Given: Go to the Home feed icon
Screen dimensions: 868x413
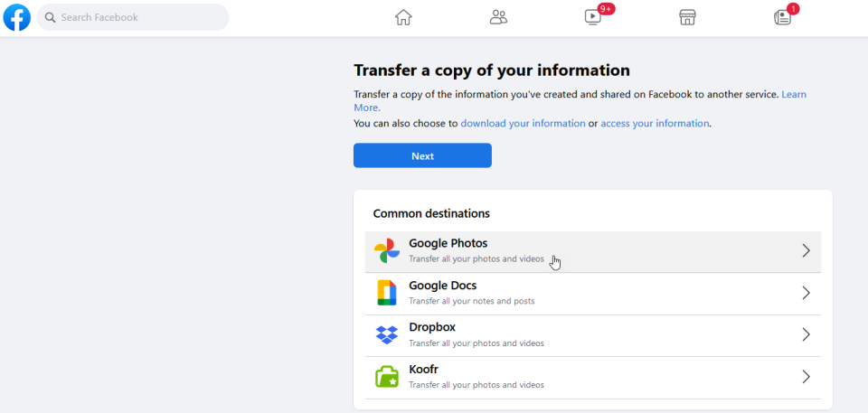Looking at the screenshot, I should [403, 18].
